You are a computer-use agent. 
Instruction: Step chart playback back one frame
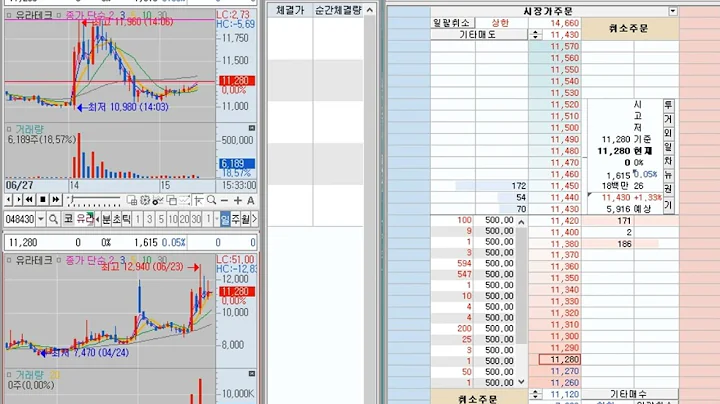pos(9,200)
